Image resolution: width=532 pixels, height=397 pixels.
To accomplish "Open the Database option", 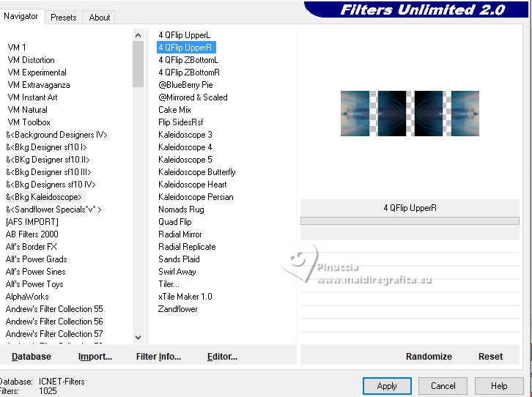I will (32, 356).
